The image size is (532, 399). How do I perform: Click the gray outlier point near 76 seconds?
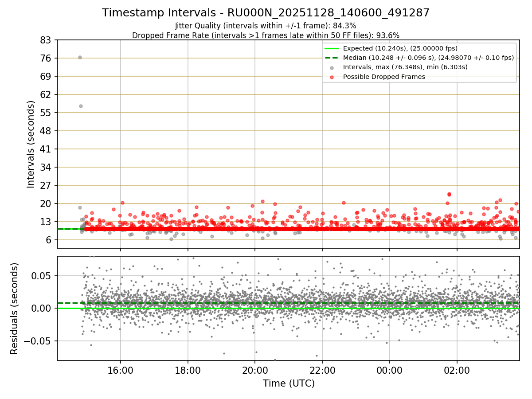[80, 57]
